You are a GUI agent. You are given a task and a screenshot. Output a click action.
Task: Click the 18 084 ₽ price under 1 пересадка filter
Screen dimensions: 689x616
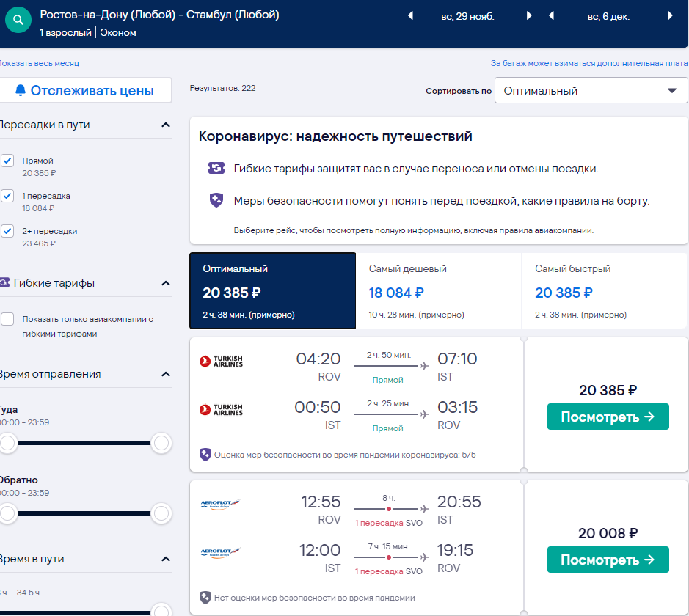(x=38, y=208)
